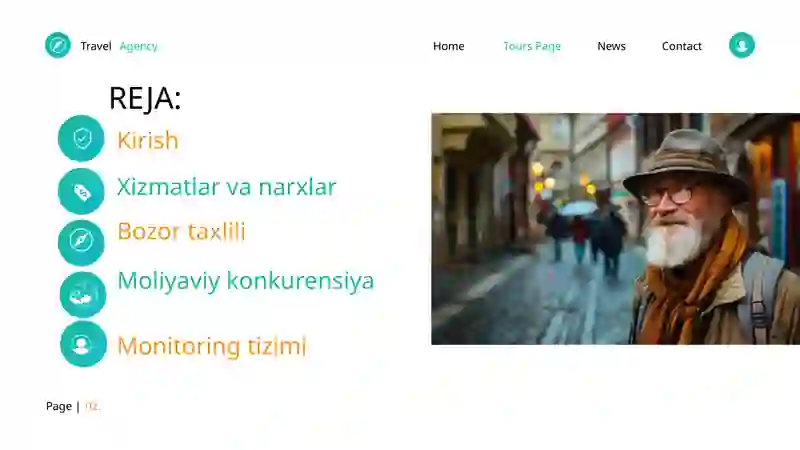Select the price tag icon beside Xizmatlar
Viewport: 800px width, 450px height.
click(81, 191)
